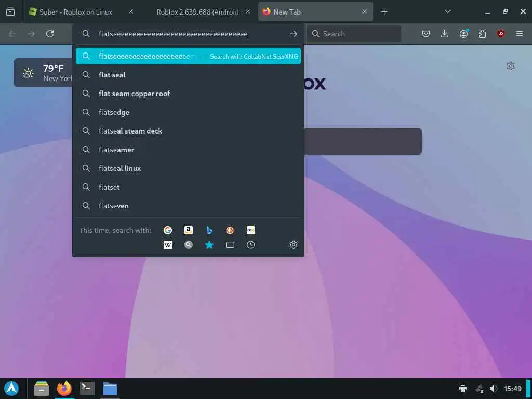Viewport: 532px width, 399px height.
Task: Close the New Tab tab
Action: [364, 11]
